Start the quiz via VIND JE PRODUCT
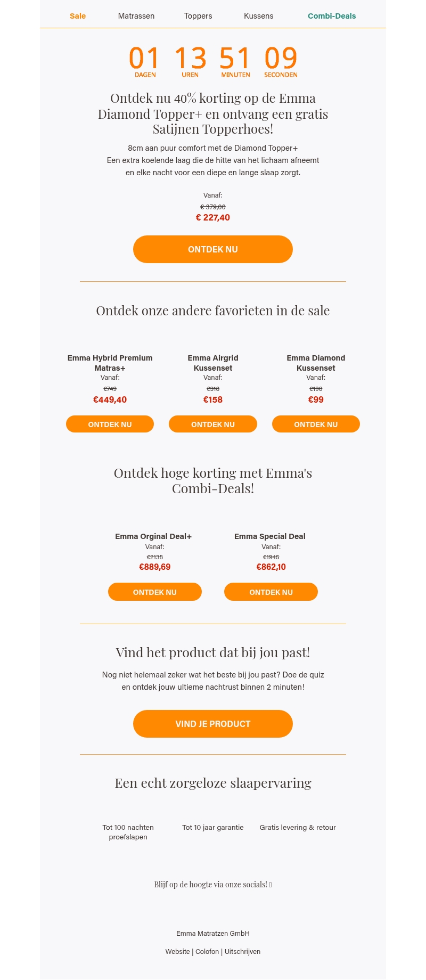Screen dimensions: 426x980 click(213, 724)
